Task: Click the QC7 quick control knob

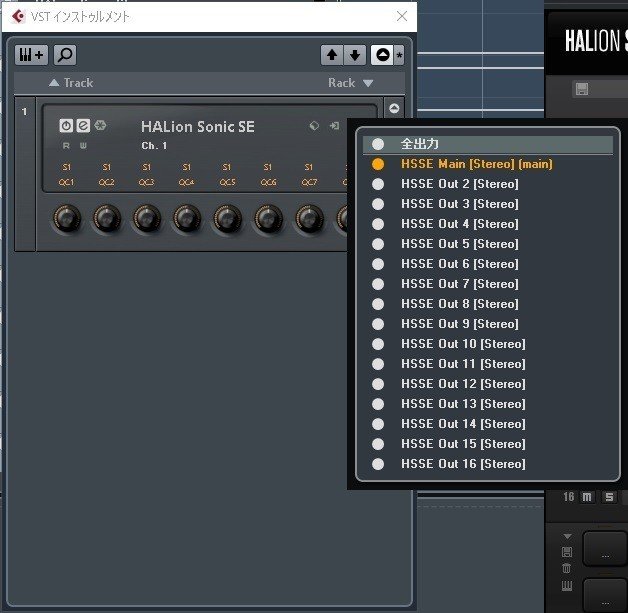Action: (309, 218)
